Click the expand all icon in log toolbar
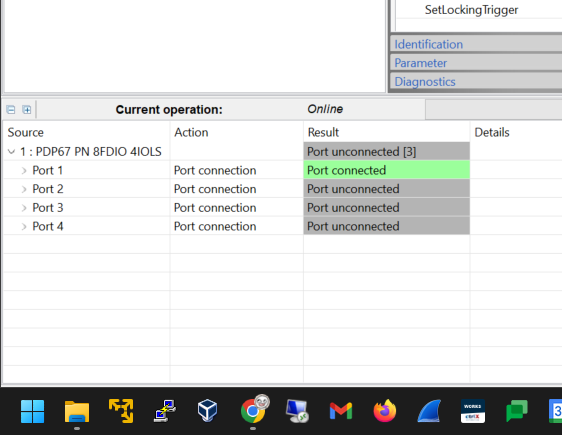The width and height of the screenshot is (562, 435). pos(27,110)
